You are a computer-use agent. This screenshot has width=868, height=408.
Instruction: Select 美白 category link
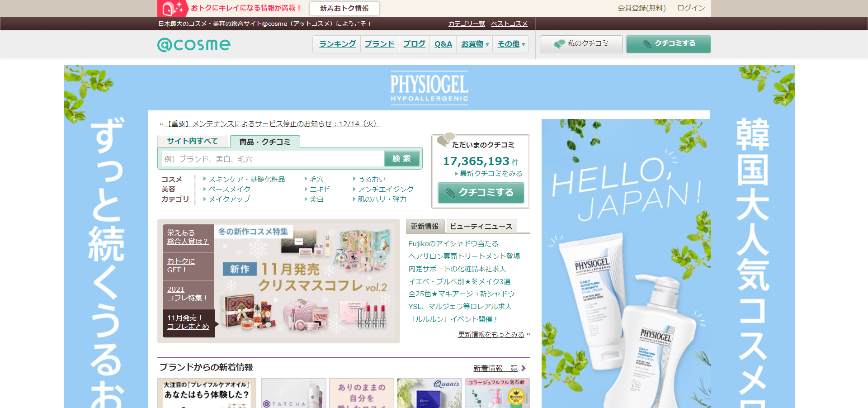[316, 199]
